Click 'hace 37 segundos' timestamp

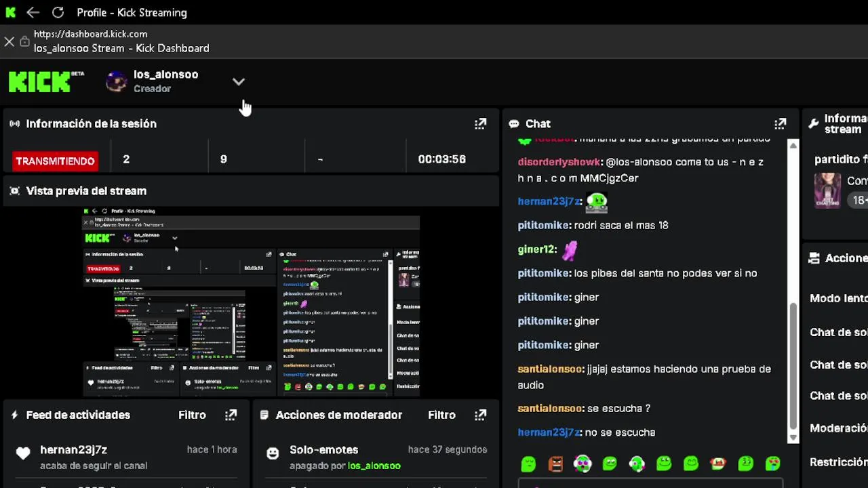pyautogui.click(x=448, y=449)
